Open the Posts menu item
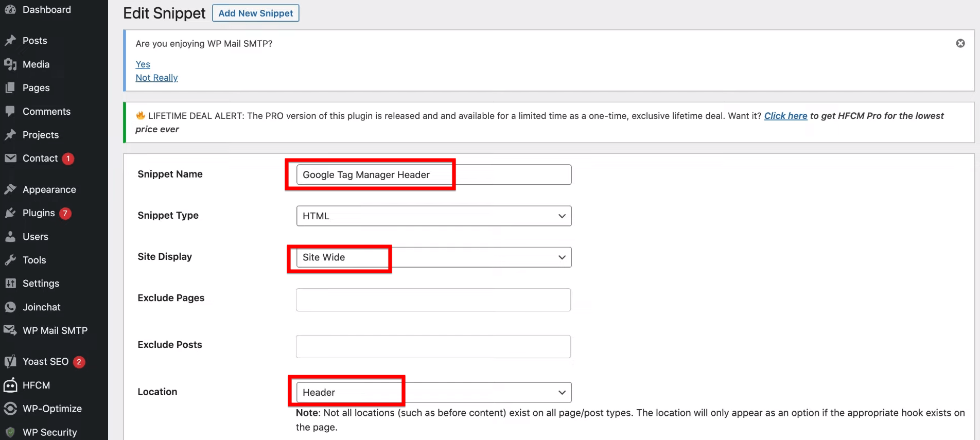Image resolution: width=980 pixels, height=440 pixels. [34, 41]
